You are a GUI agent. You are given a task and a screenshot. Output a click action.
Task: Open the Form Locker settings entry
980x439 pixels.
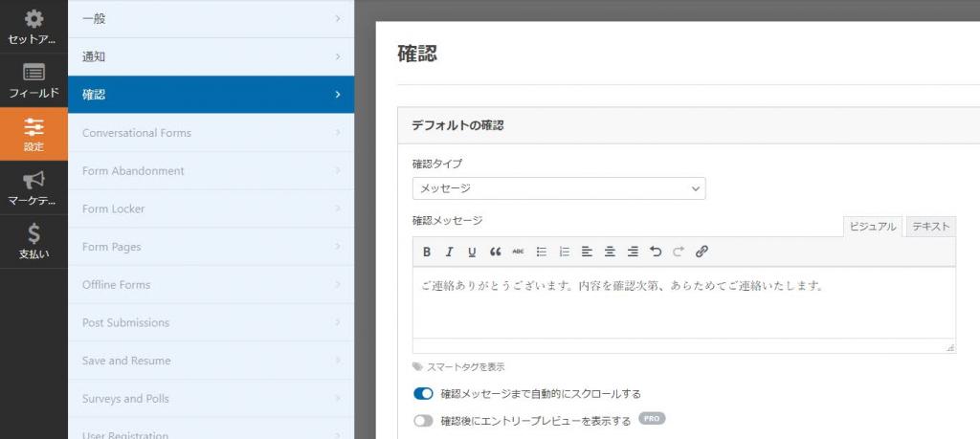point(212,209)
